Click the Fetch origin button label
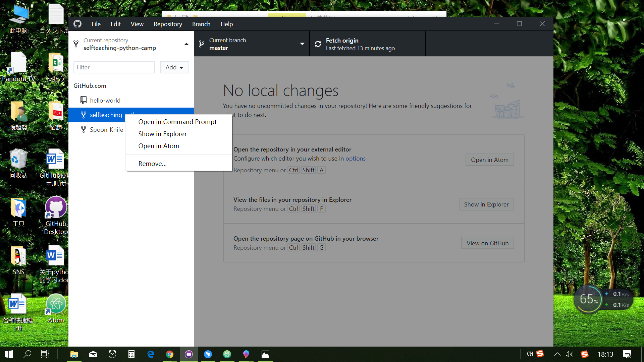This screenshot has width=644, height=362. click(342, 40)
